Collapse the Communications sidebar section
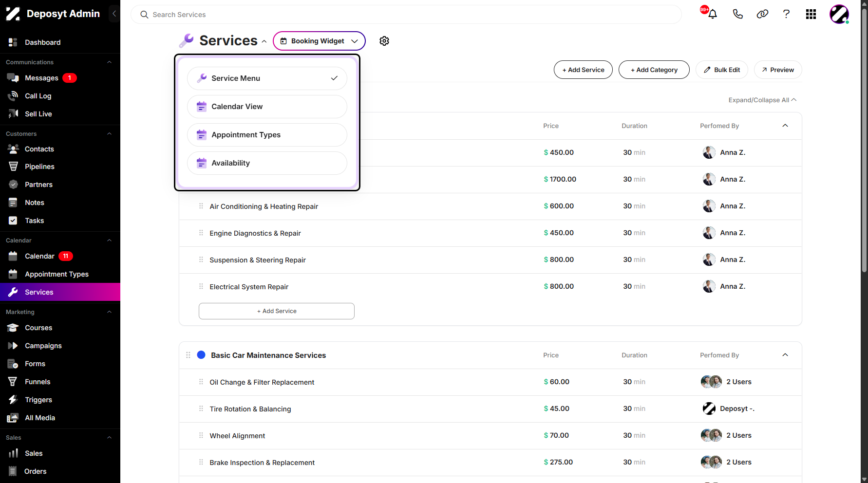868x483 pixels. [109, 62]
